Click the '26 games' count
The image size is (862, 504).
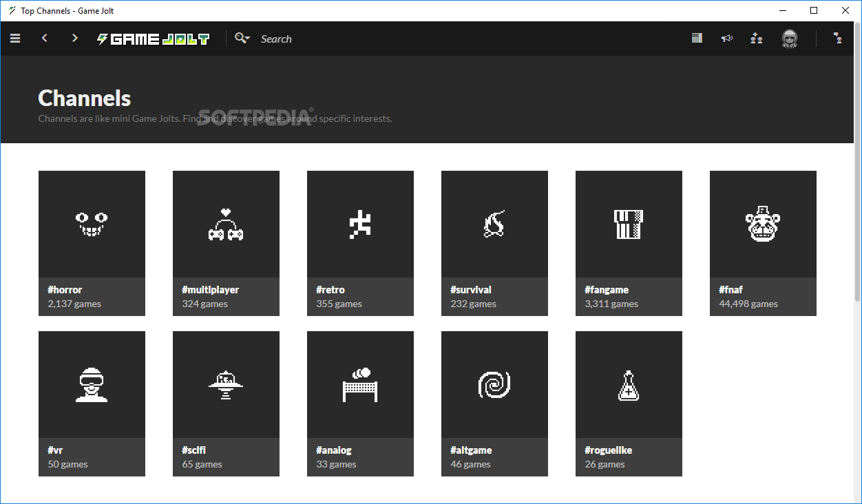pos(605,464)
